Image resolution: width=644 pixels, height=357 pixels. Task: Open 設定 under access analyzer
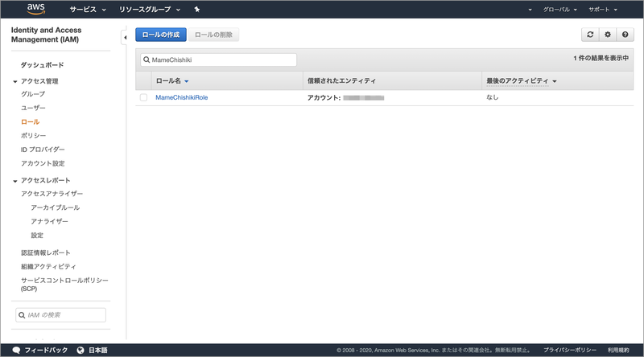pos(37,236)
